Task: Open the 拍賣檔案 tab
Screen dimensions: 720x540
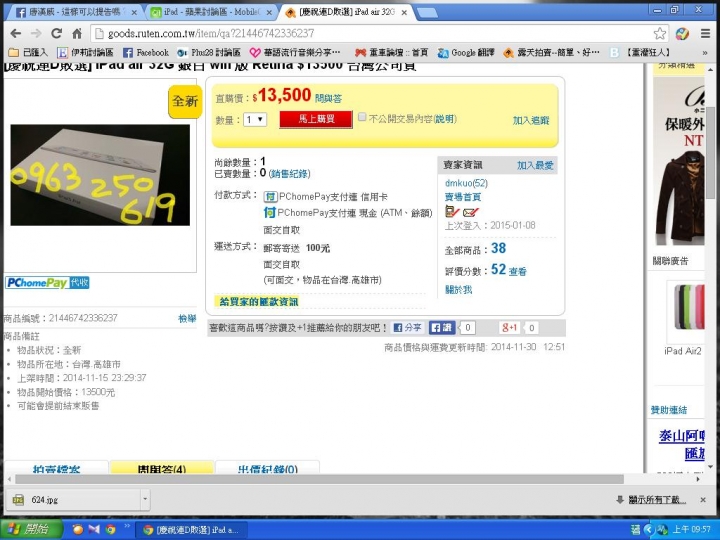Action: (56, 468)
